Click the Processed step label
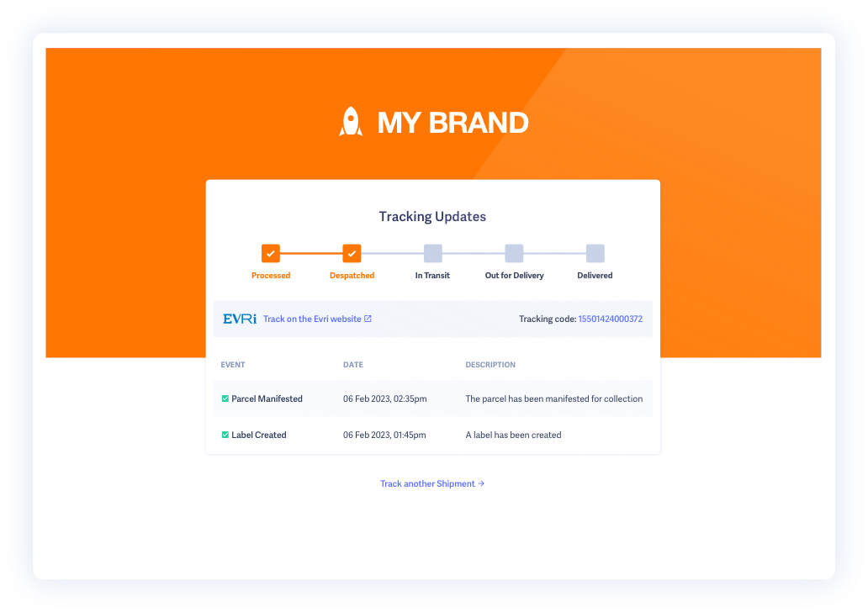 pyautogui.click(x=271, y=276)
